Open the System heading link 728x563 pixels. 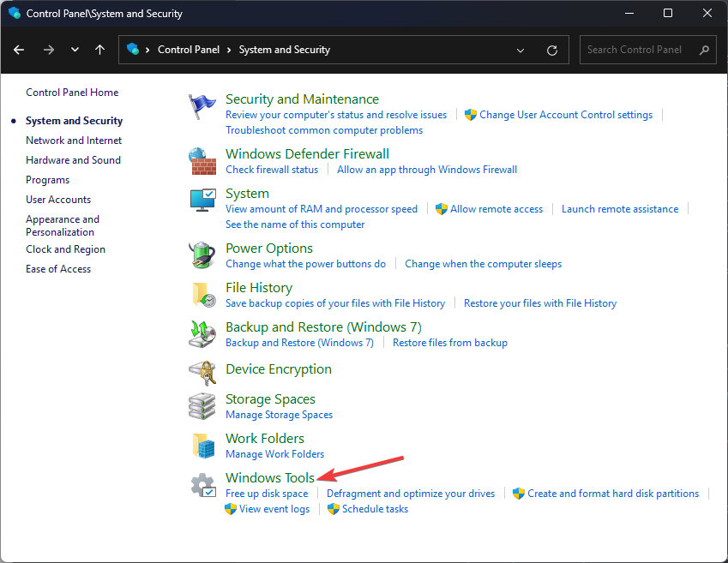(248, 194)
